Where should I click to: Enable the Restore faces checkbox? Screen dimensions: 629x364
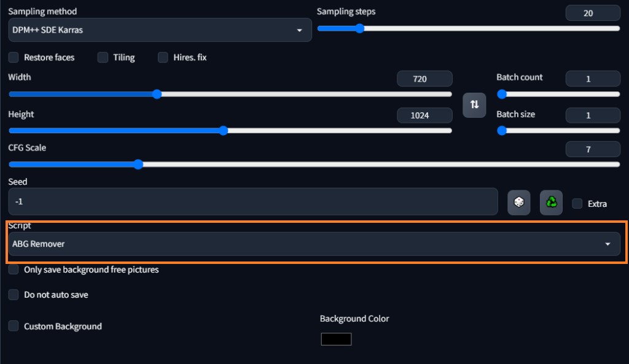tap(14, 57)
